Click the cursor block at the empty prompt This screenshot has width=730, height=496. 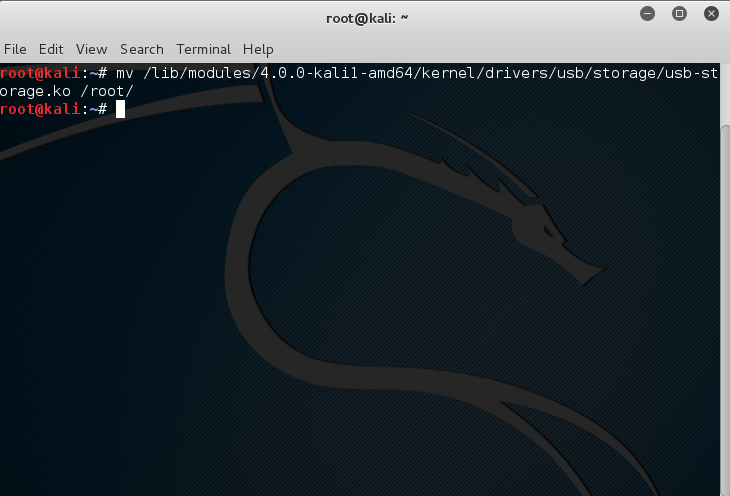[x=121, y=109]
